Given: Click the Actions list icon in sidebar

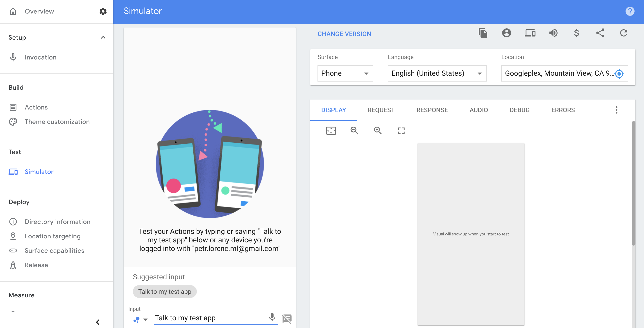Looking at the screenshot, I should coord(13,107).
